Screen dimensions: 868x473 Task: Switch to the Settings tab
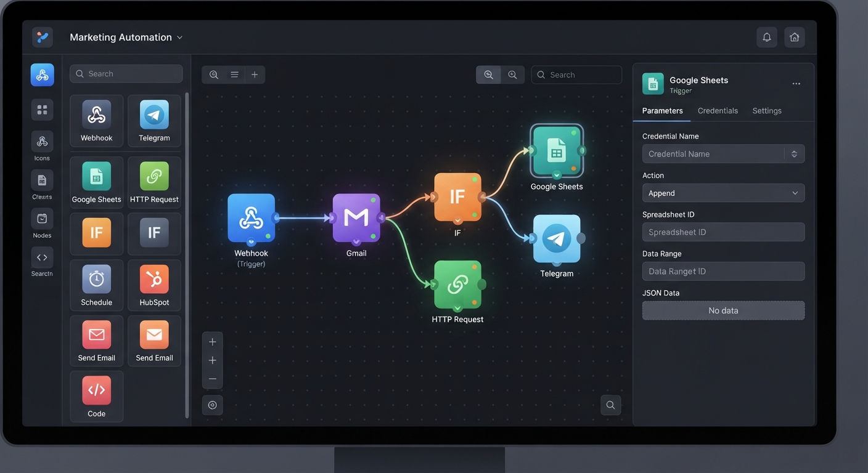767,111
